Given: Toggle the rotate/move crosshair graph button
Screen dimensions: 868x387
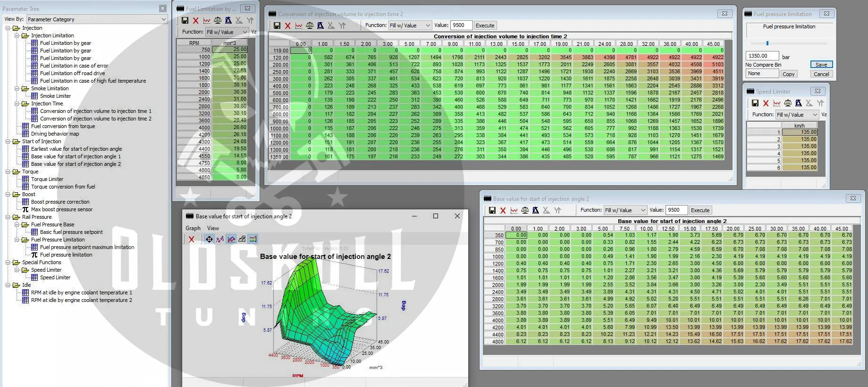Looking at the screenshot, I should [209, 239].
